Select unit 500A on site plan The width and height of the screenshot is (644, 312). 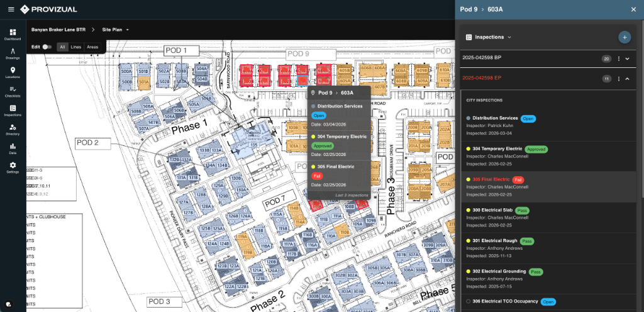point(126,72)
